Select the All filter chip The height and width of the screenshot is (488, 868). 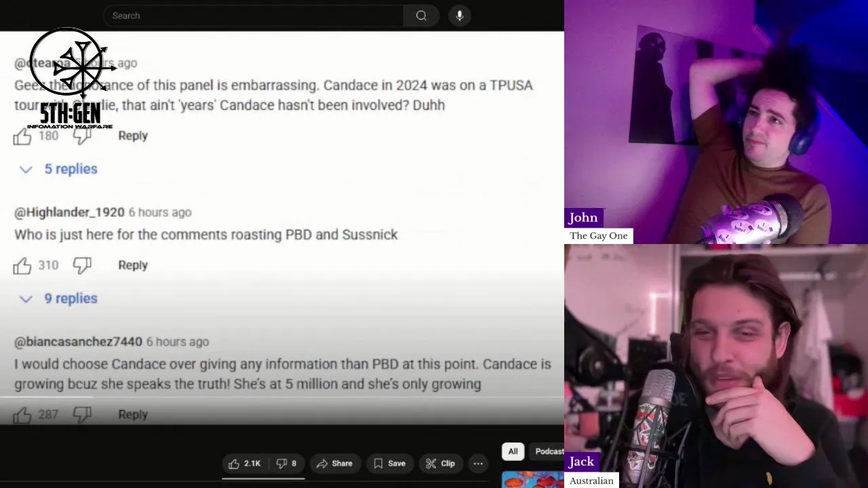click(513, 451)
